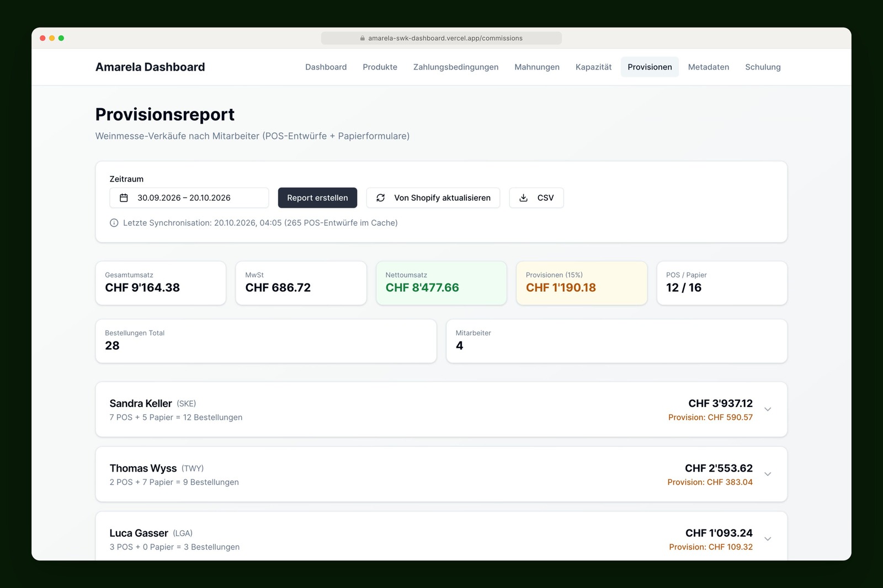The height and width of the screenshot is (588, 883).
Task: Click the Provisionen (15%) CHF 1'190.18 card
Action: (582, 283)
